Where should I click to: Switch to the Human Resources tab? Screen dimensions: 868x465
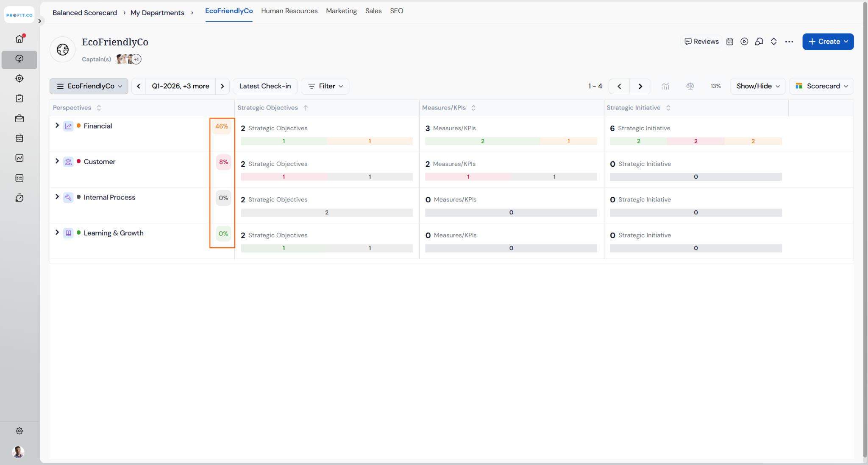click(289, 11)
